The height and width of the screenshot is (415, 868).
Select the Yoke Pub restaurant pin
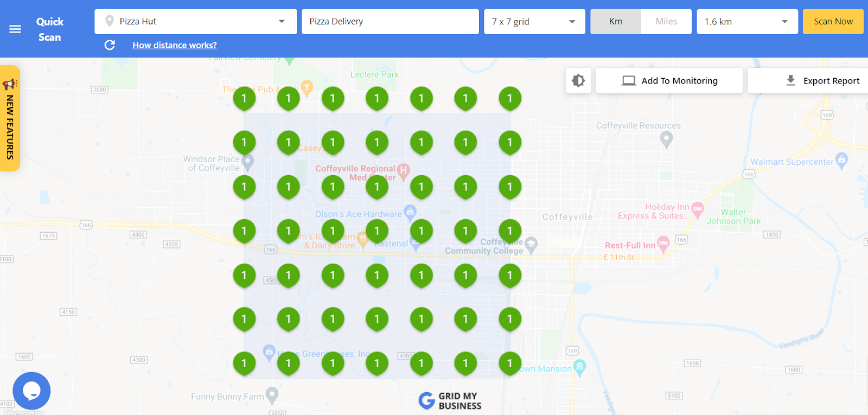click(307, 87)
